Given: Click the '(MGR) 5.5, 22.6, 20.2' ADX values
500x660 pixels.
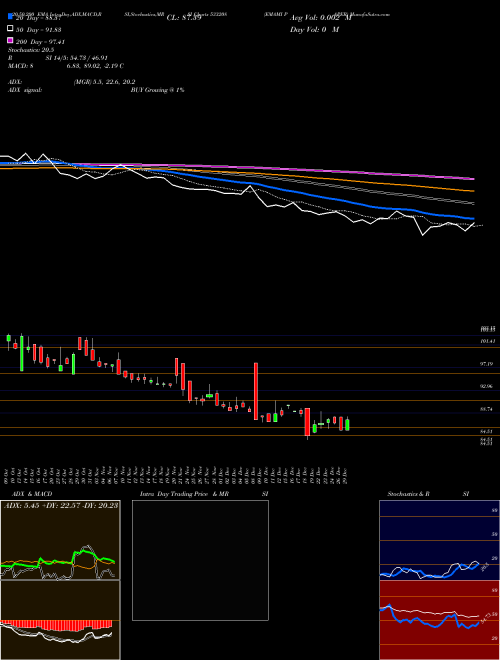Looking at the screenshot, I should click(104, 82).
